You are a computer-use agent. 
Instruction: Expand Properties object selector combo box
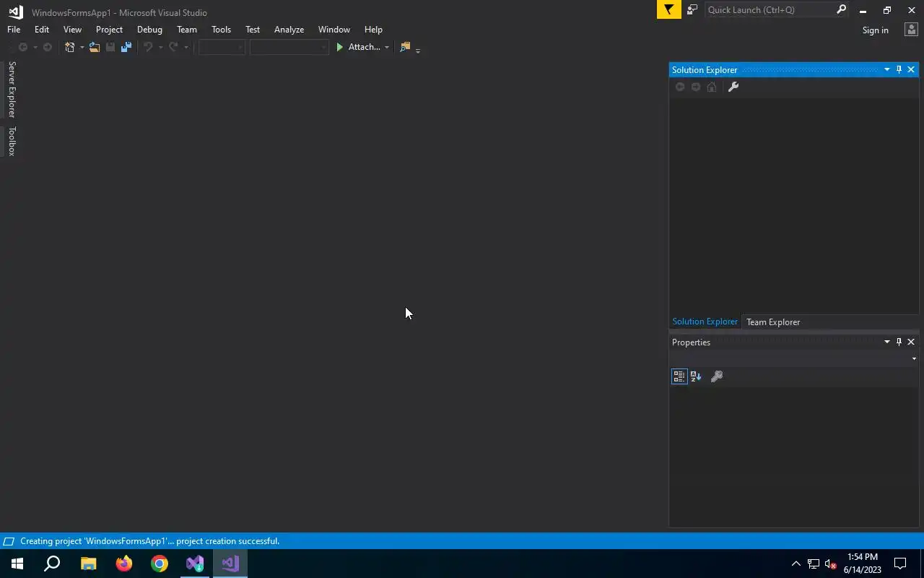pos(914,359)
